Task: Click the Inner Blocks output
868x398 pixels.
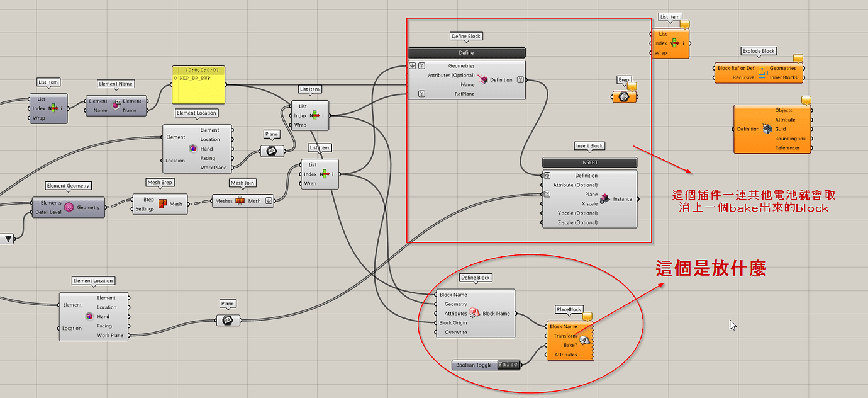Action: [x=784, y=77]
